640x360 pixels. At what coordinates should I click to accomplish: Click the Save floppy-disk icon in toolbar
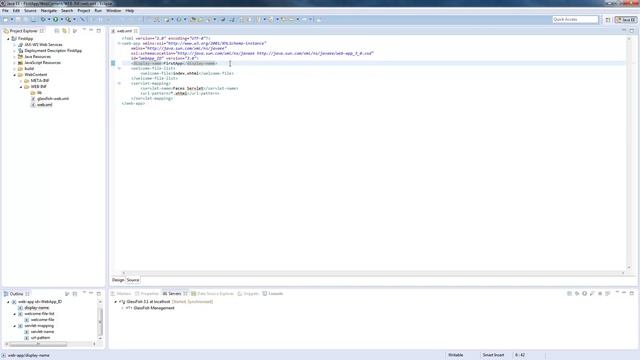click(x=18, y=20)
